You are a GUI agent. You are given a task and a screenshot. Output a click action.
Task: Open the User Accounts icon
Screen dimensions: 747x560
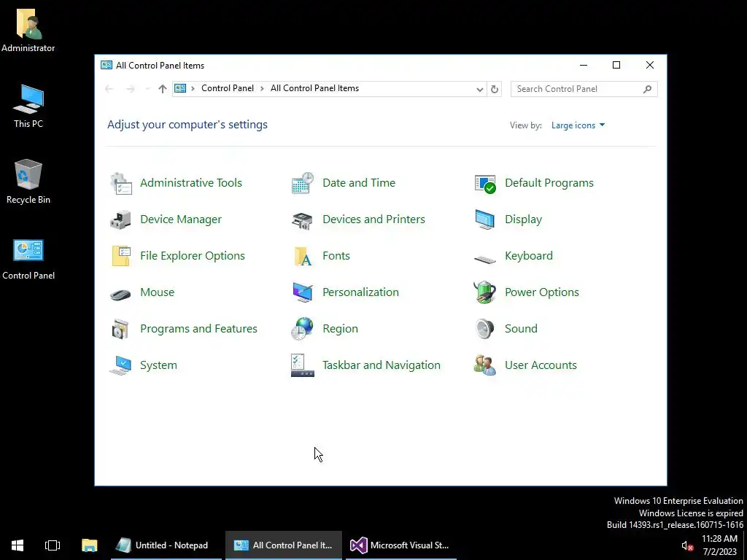click(485, 365)
